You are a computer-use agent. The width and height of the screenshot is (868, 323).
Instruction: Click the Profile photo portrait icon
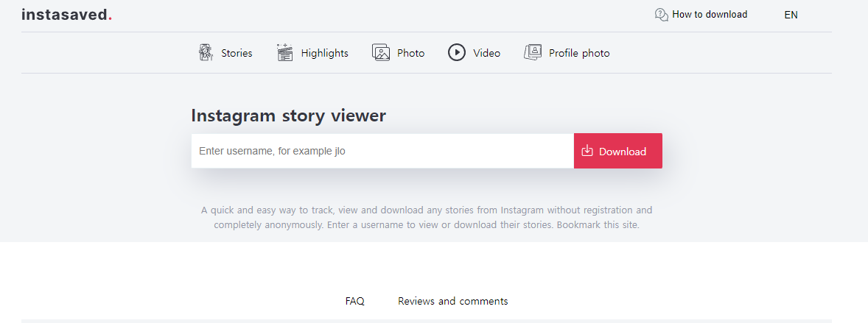click(533, 52)
